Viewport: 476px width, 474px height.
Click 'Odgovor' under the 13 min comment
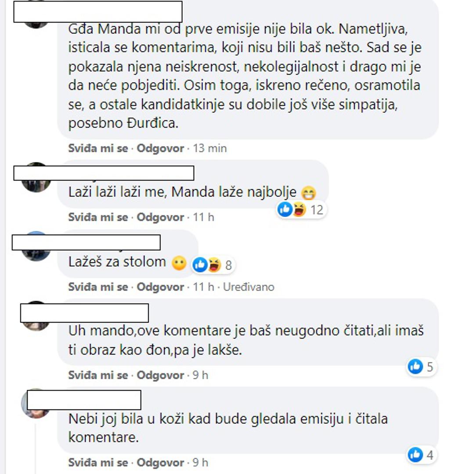pyautogui.click(x=160, y=148)
